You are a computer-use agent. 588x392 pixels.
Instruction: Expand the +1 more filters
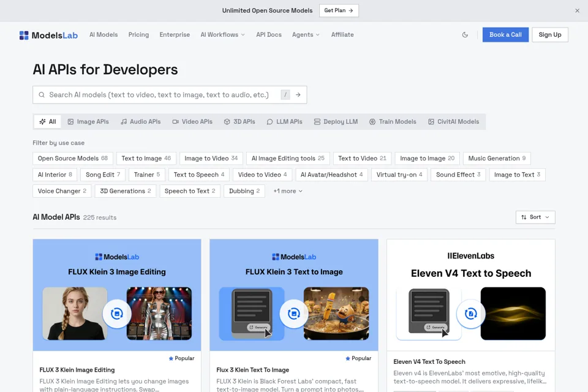[x=288, y=191]
